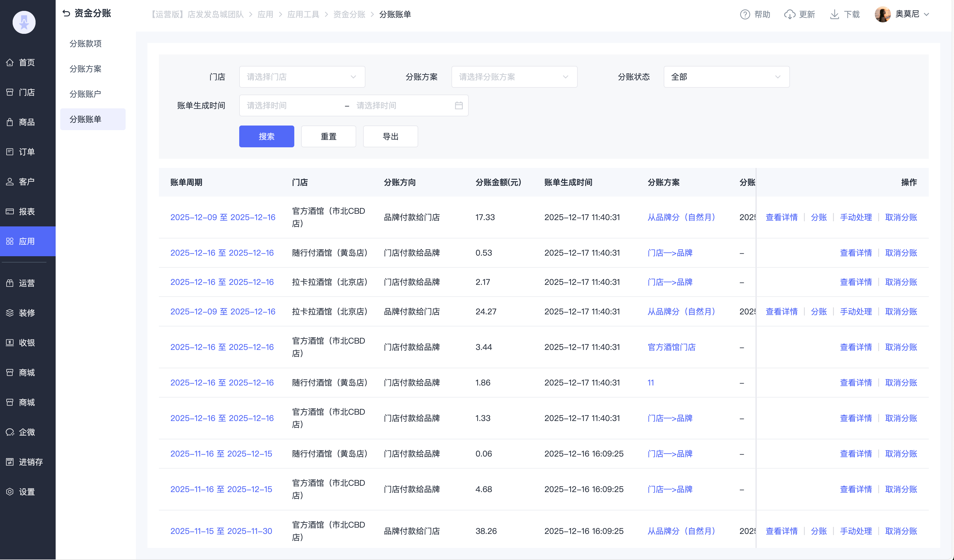Open the 分账状态 status dropdown
Image resolution: width=954 pixels, height=560 pixels.
click(726, 77)
